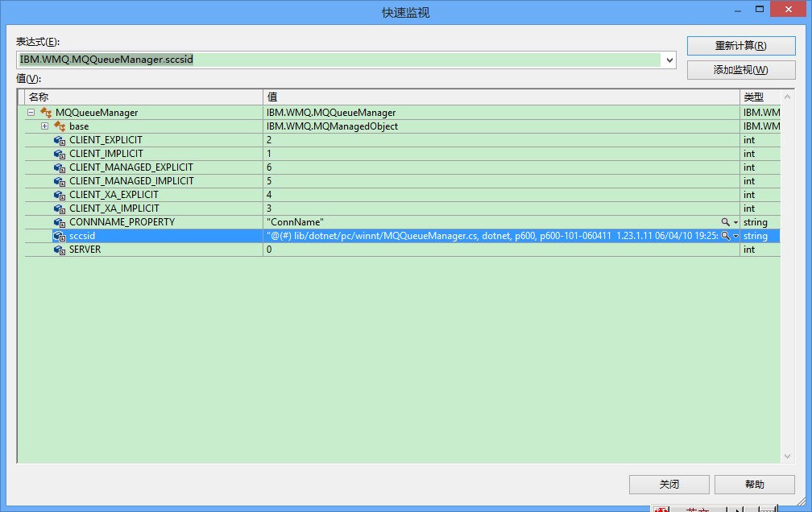Open text visualizer magnifier for sccsid

click(726, 236)
